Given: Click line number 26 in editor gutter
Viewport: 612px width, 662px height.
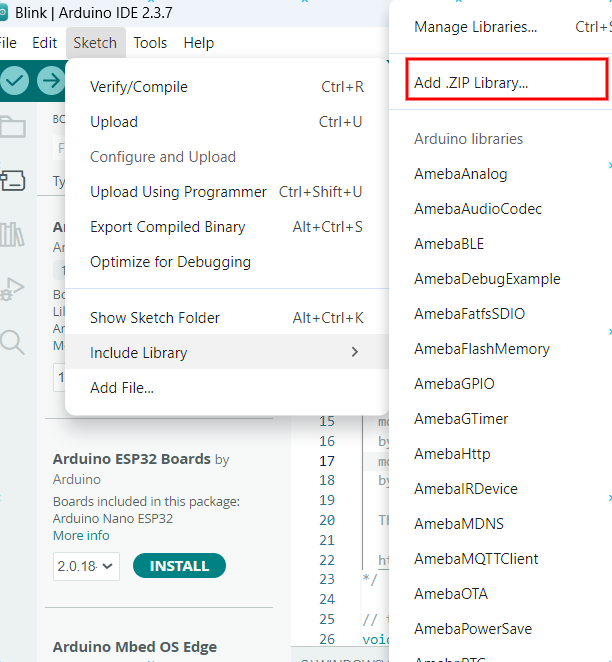Looking at the screenshot, I should point(327,639).
